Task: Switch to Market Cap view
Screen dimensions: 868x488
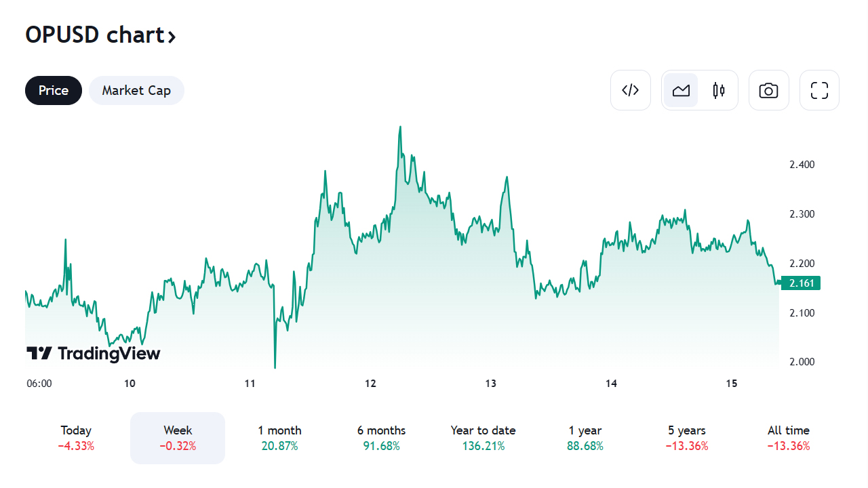Action: coord(136,90)
